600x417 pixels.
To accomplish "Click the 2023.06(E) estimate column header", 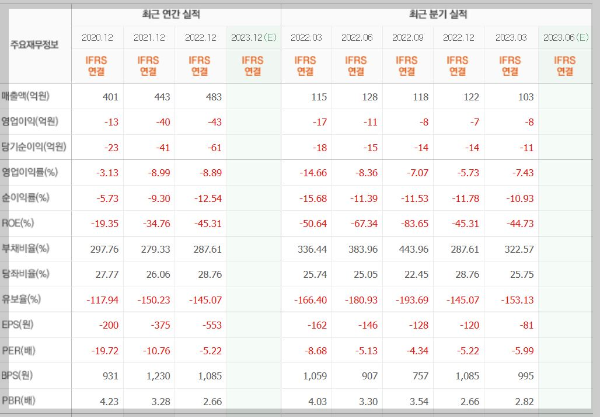I will click(x=566, y=37).
